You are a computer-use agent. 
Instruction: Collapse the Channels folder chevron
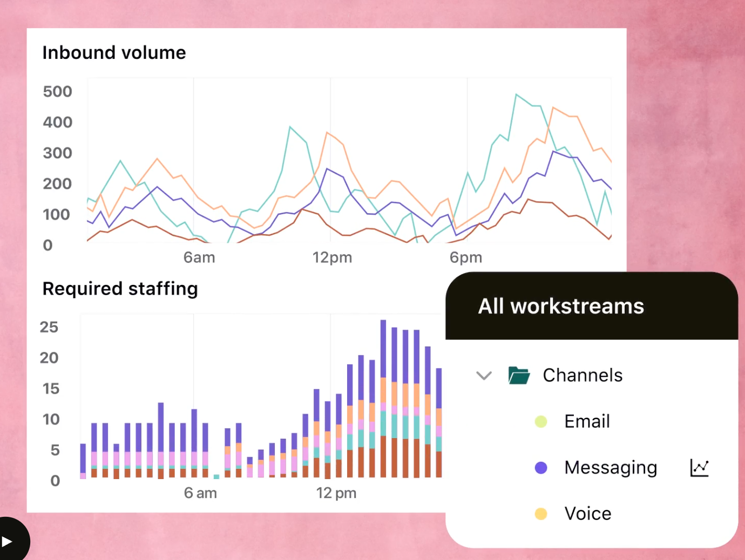tap(484, 375)
